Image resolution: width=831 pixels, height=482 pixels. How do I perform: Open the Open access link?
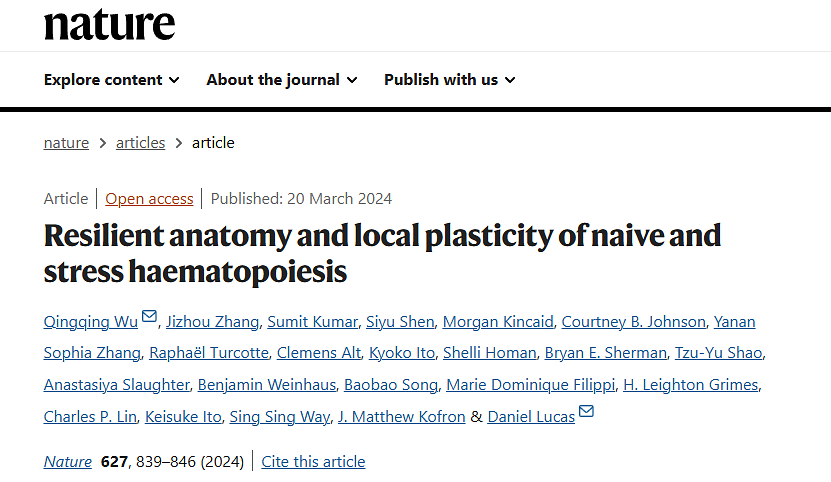(149, 199)
